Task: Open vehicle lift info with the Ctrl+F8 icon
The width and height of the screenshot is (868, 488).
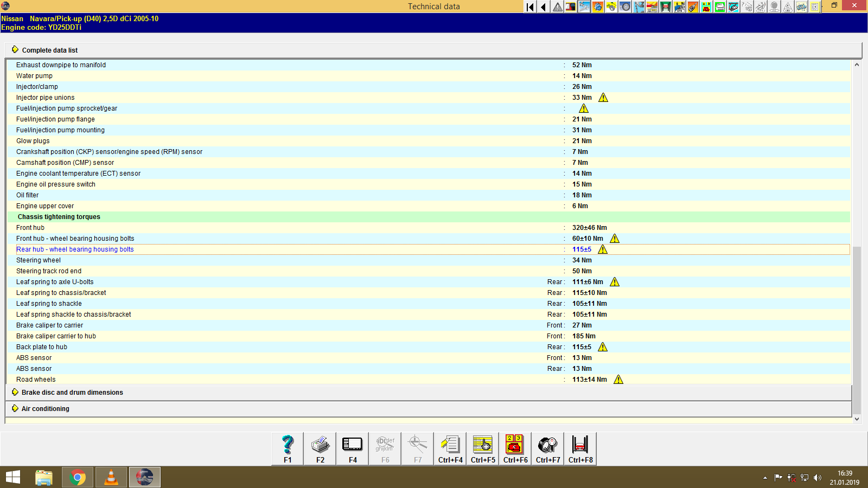Action: click(580, 446)
